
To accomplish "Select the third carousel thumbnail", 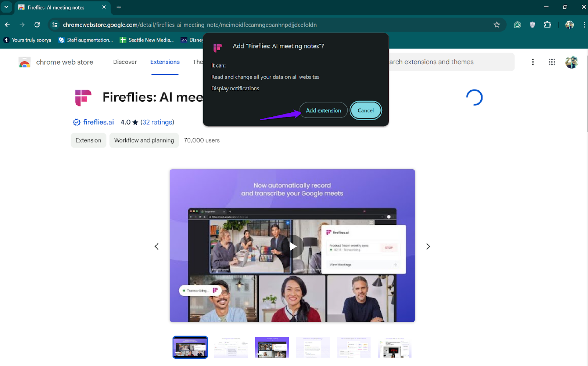I will click(x=272, y=347).
